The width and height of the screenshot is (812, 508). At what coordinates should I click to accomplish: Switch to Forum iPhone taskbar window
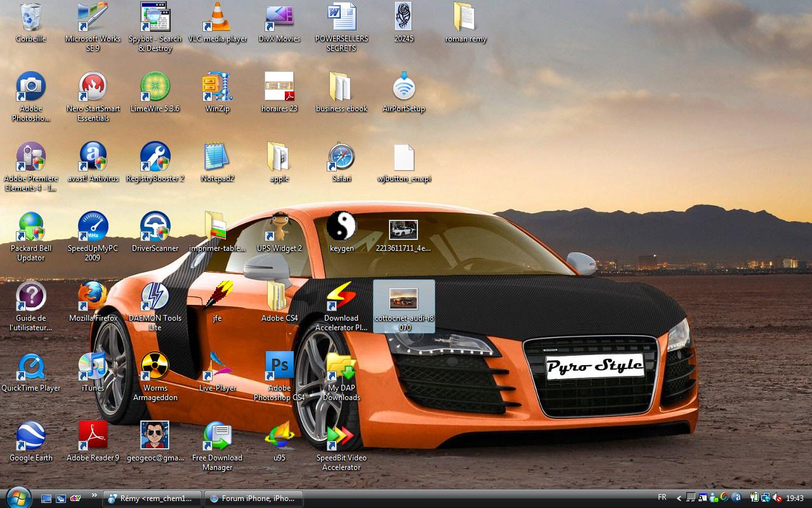253,498
